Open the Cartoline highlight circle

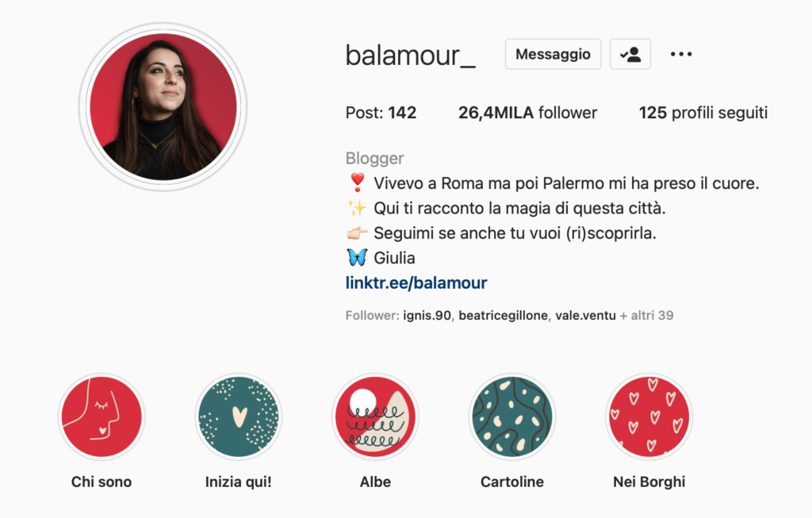[512, 416]
